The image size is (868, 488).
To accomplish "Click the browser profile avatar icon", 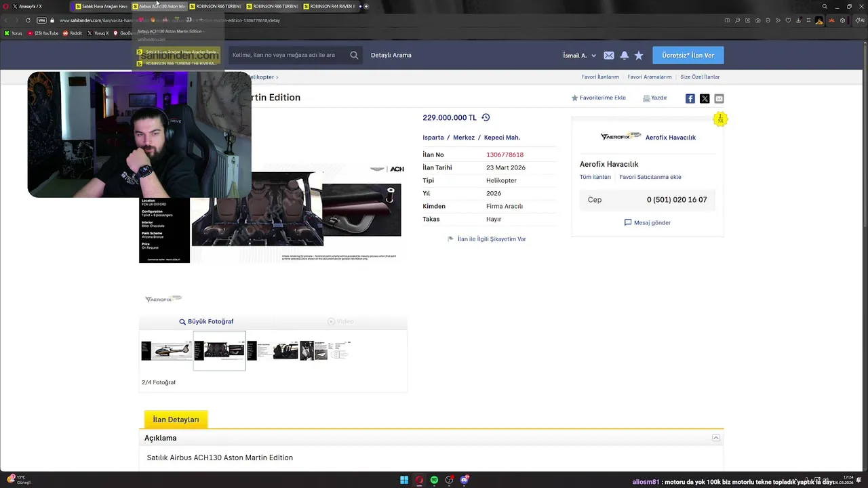I will [x=819, y=20].
